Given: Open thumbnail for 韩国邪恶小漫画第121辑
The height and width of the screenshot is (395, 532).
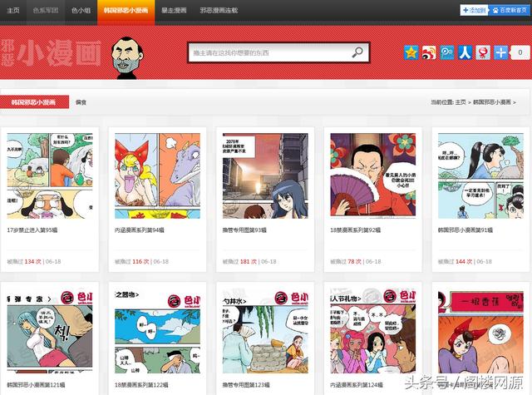Looking at the screenshot, I should point(50,331).
